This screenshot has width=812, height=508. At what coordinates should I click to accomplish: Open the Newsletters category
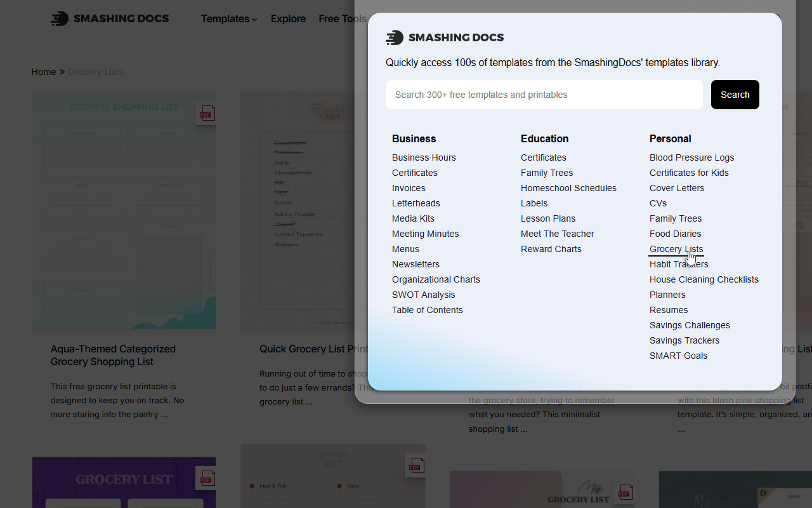pyautogui.click(x=416, y=264)
